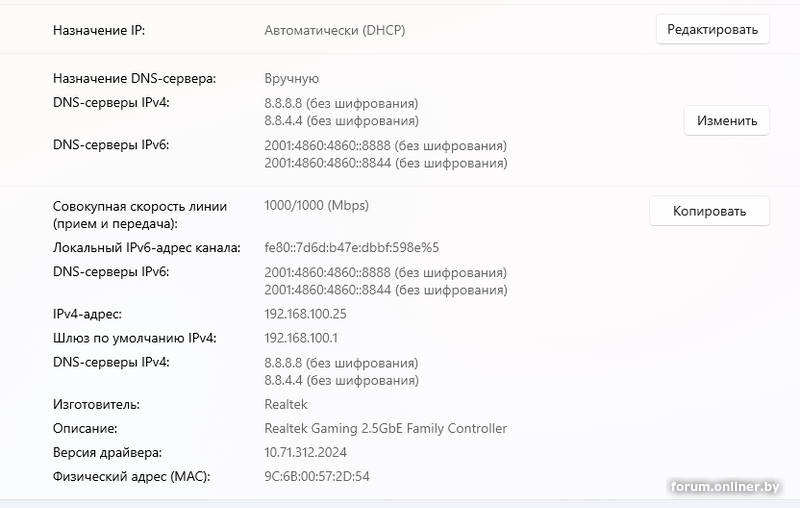Select the IPv4 address 192.168.100.25
The width and height of the screenshot is (800, 508).
(305, 314)
